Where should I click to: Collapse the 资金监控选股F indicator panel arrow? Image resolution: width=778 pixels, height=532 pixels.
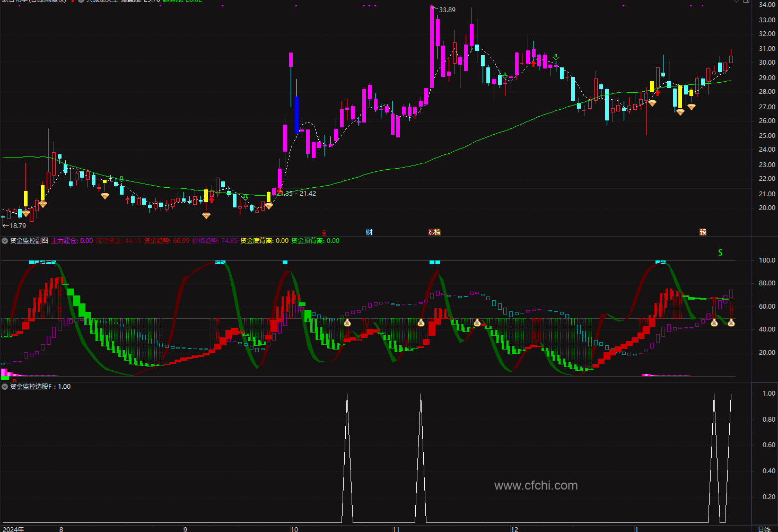pyautogui.click(x=5, y=387)
